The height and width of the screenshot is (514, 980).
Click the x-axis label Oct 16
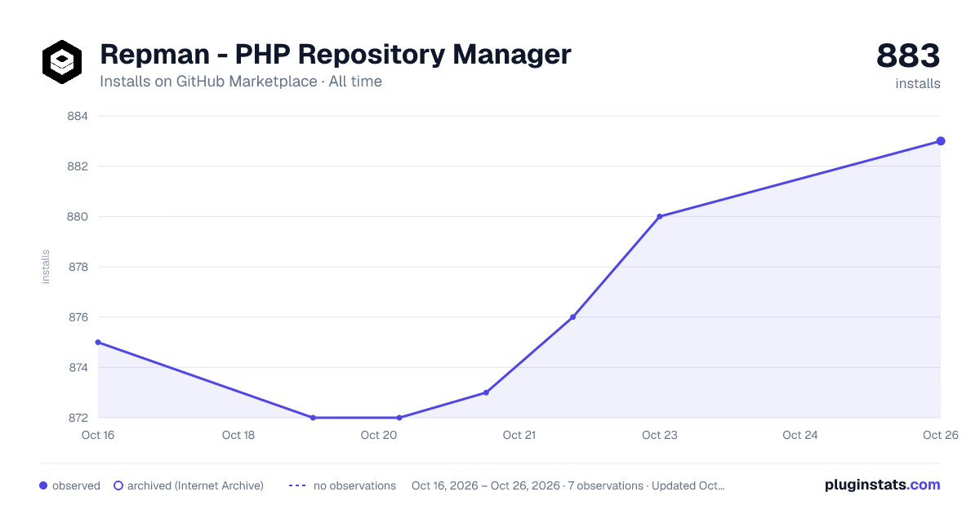pyautogui.click(x=98, y=435)
